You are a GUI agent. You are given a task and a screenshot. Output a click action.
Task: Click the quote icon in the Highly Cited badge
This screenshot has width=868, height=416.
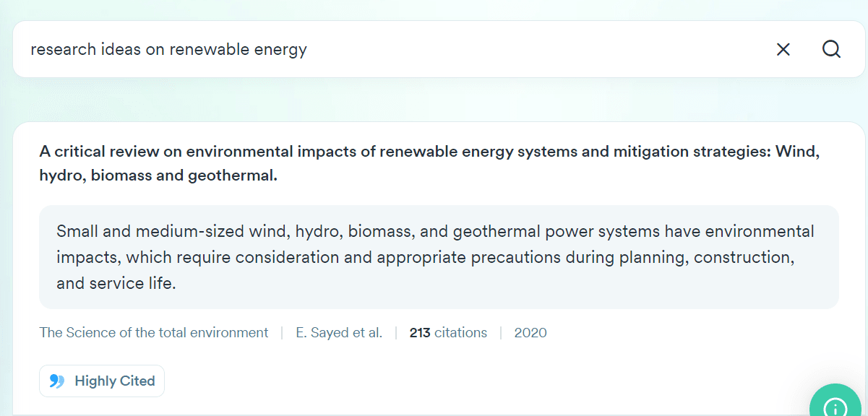(57, 381)
